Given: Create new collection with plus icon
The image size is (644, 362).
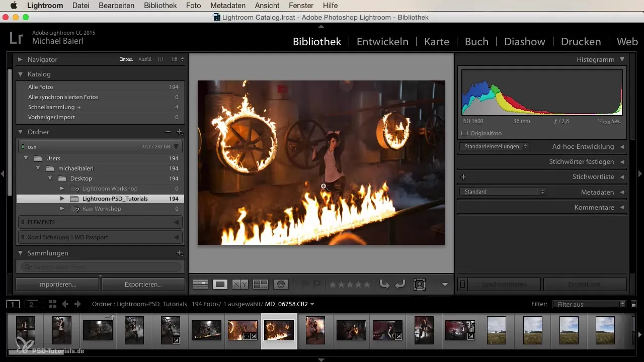Looking at the screenshot, I should 179,253.
